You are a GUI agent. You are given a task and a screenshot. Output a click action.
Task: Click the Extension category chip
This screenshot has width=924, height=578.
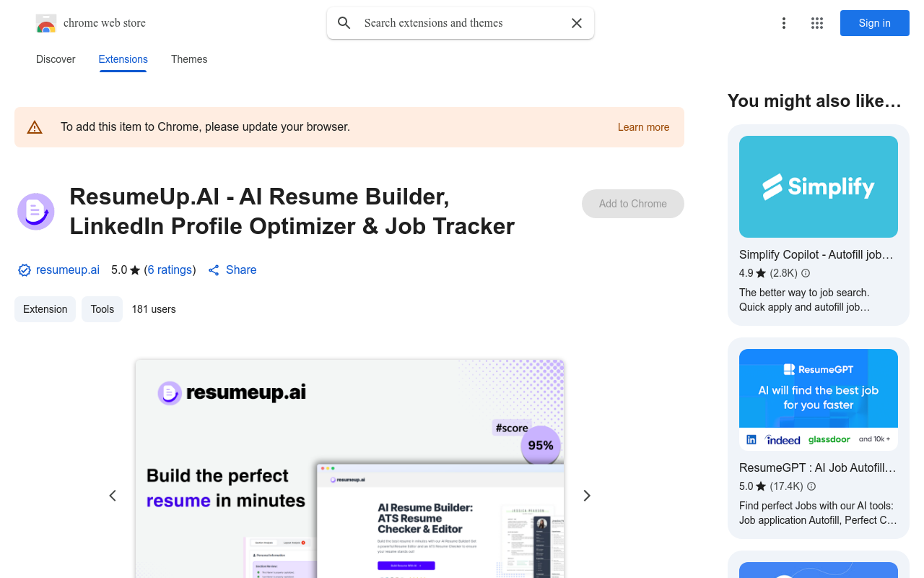[x=45, y=309]
